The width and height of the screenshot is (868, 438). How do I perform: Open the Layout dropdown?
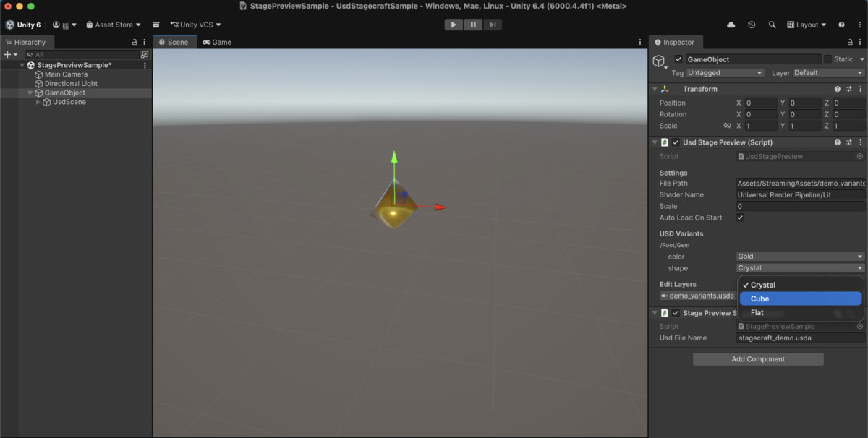pyautogui.click(x=807, y=25)
